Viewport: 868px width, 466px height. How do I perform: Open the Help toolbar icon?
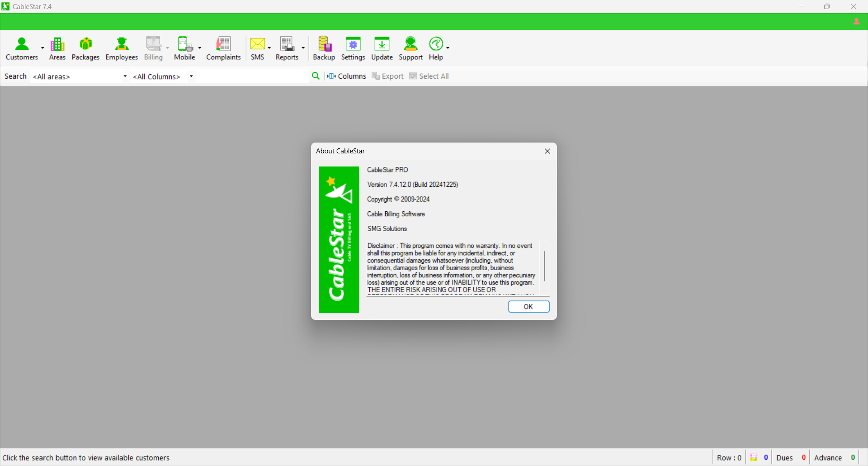pyautogui.click(x=436, y=48)
